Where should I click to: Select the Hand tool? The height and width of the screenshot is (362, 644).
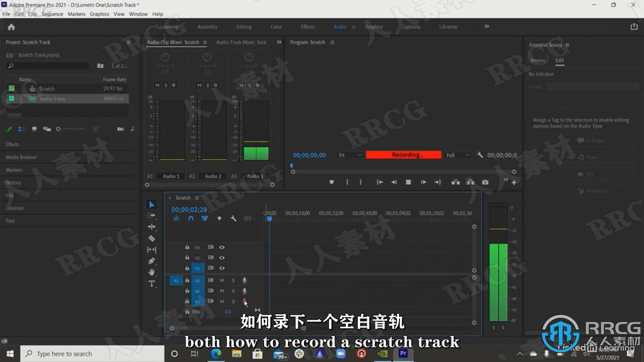pos(151,272)
